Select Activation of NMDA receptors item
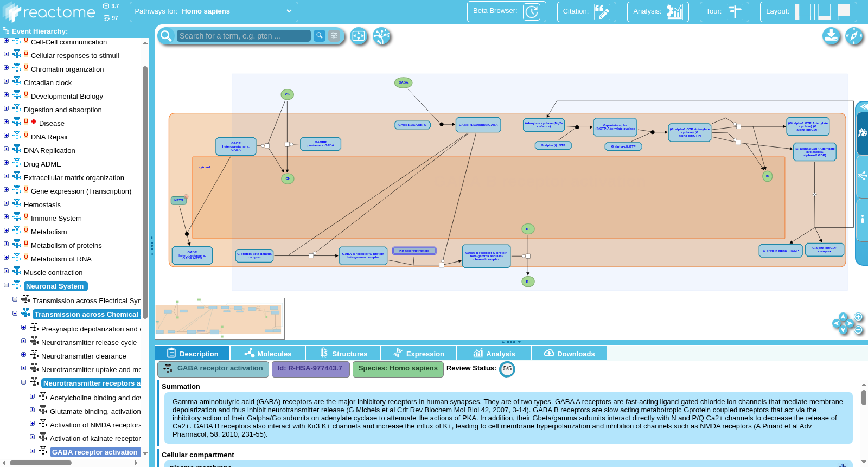Viewport: 868px width, 467px height. coord(95,425)
